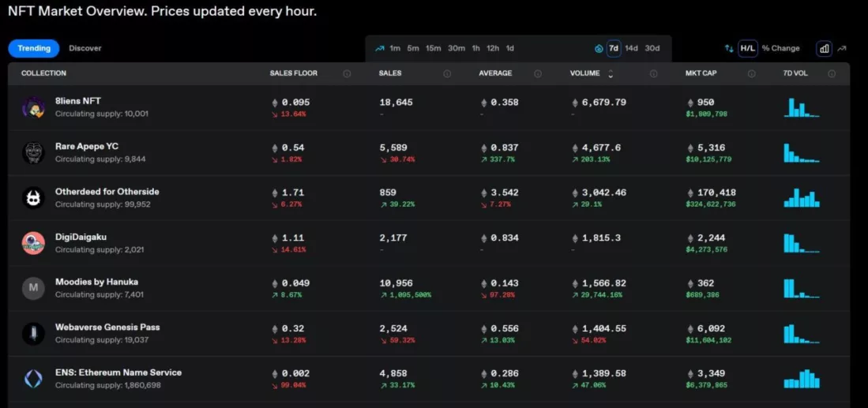The width and height of the screenshot is (868, 408).
Task: Click the ENS 7D volume chart
Action: [802, 379]
